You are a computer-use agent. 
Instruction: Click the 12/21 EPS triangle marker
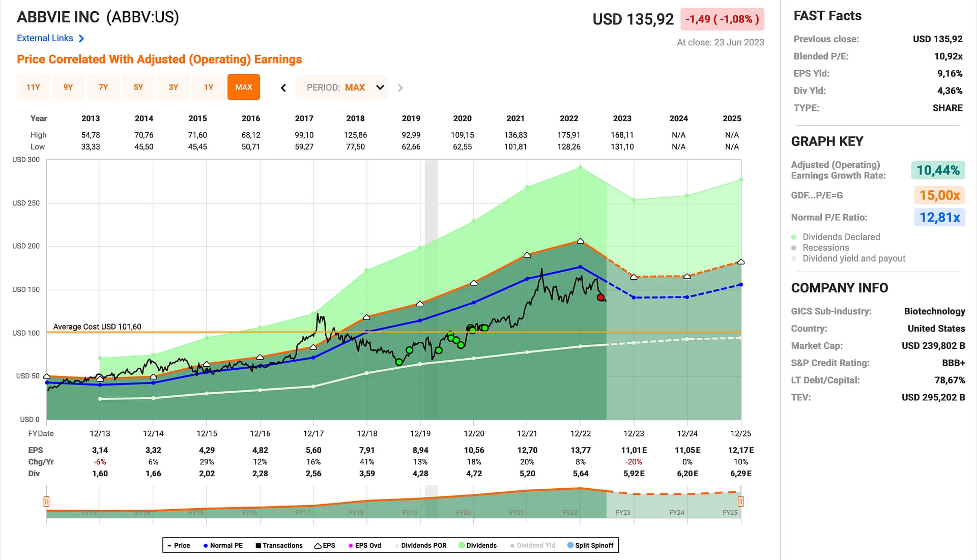coord(527,255)
